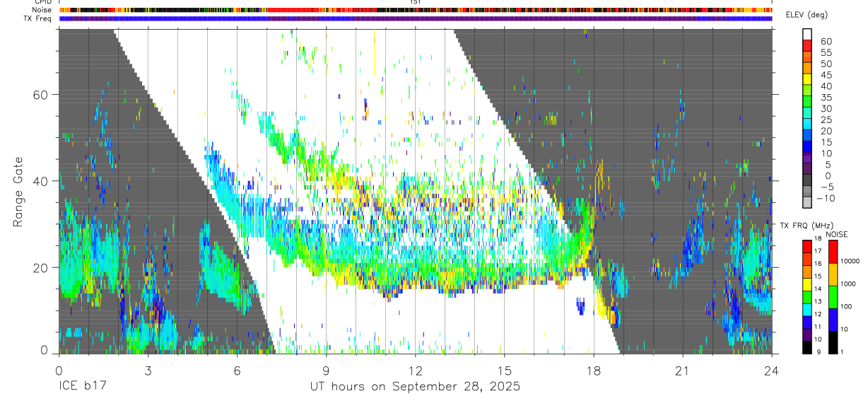Click the 'NOISE' colorbar title above legend

[837, 234]
